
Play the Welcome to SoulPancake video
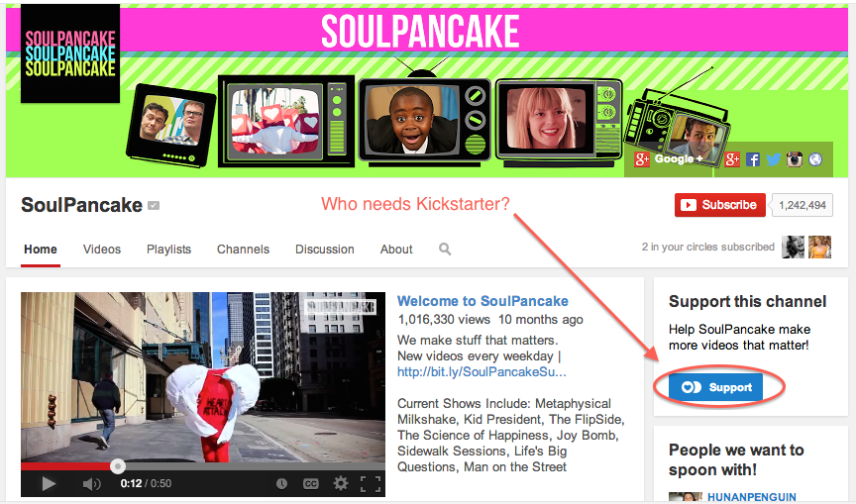coord(50,484)
